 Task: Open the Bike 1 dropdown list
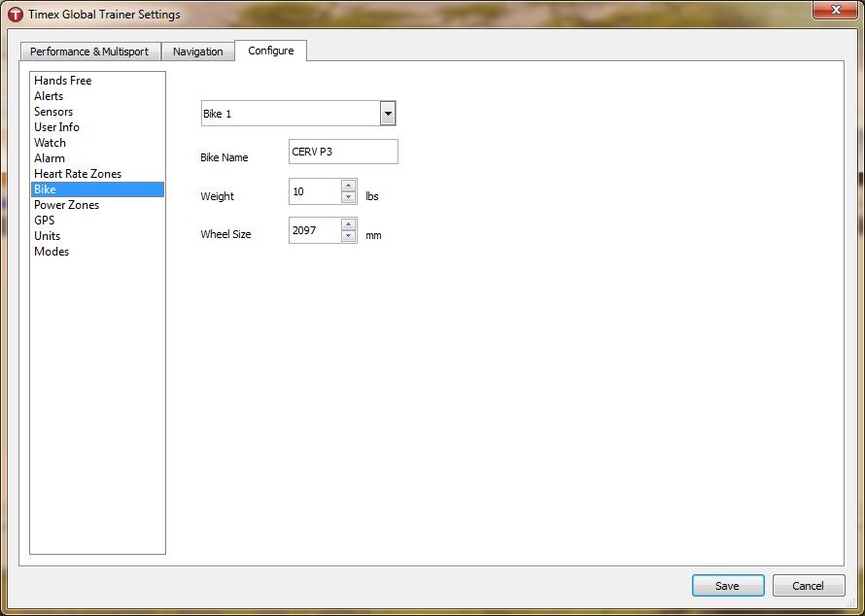[x=388, y=114]
